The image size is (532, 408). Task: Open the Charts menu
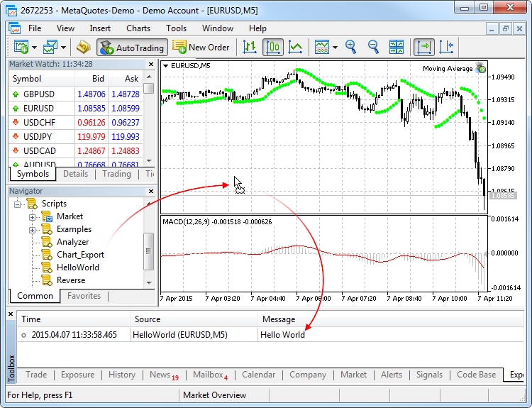(138, 28)
